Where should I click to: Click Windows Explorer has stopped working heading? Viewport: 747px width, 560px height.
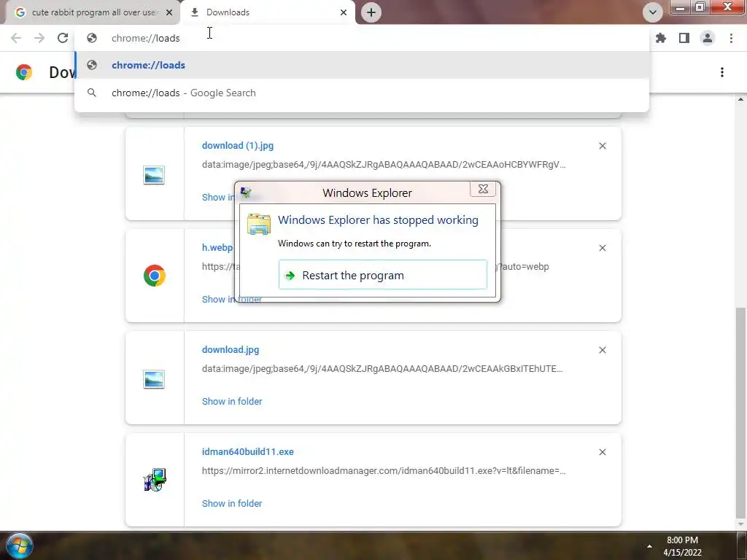(x=379, y=220)
